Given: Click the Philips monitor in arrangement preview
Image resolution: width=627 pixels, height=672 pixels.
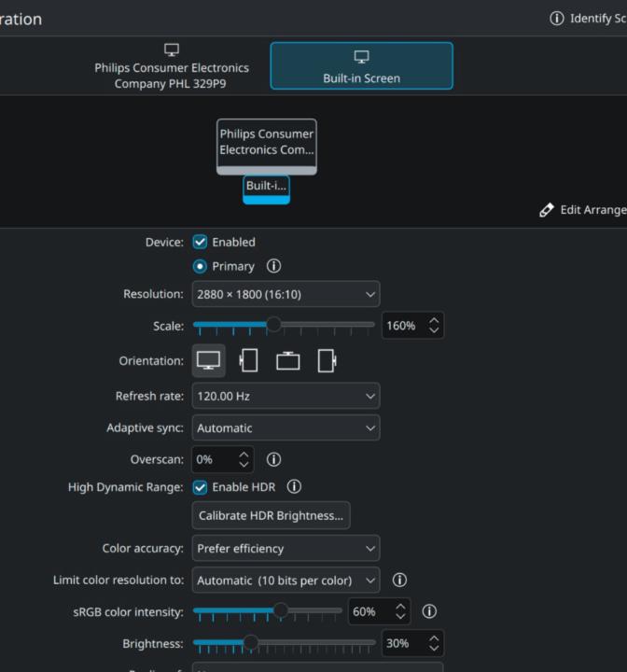Looking at the screenshot, I should point(267,143).
